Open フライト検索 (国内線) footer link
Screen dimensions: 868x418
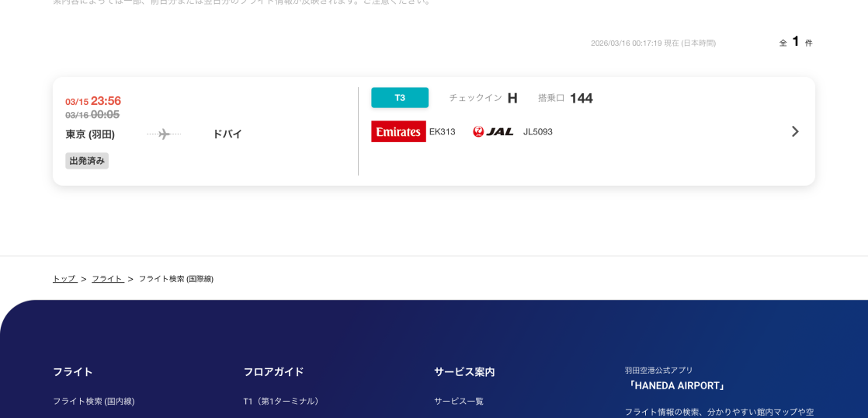click(x=94, y=401)
